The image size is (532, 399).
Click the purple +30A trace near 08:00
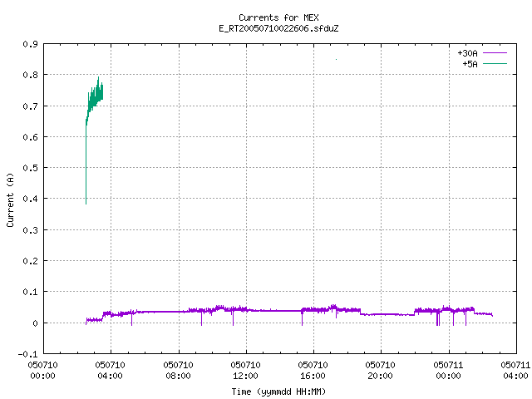(180, 312)
